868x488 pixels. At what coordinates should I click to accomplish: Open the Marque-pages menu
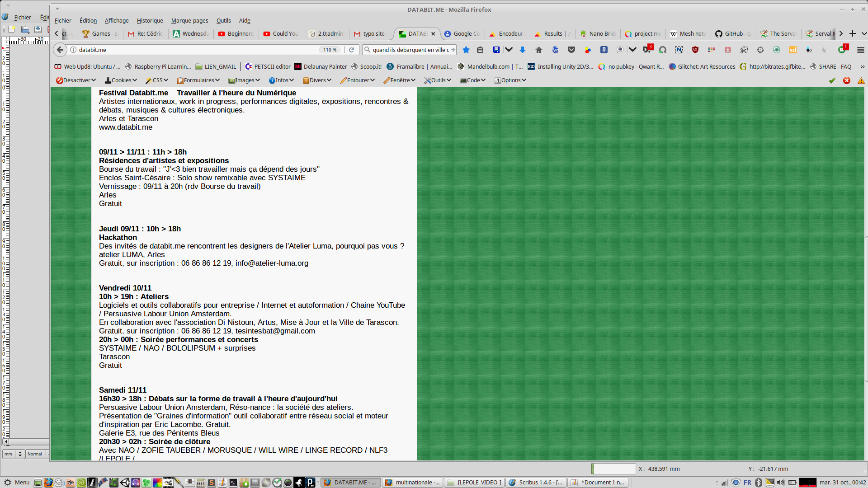[189, 20]
